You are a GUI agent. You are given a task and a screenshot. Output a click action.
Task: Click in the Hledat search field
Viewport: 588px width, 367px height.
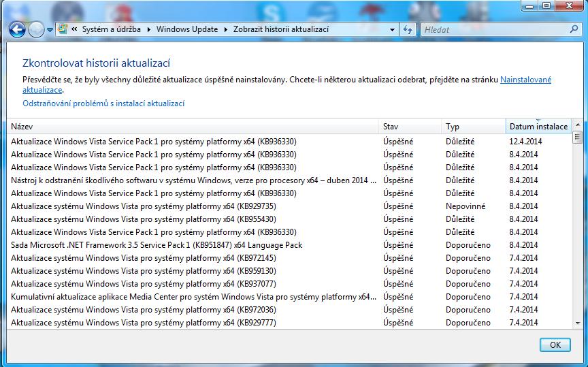pos(490,29)
